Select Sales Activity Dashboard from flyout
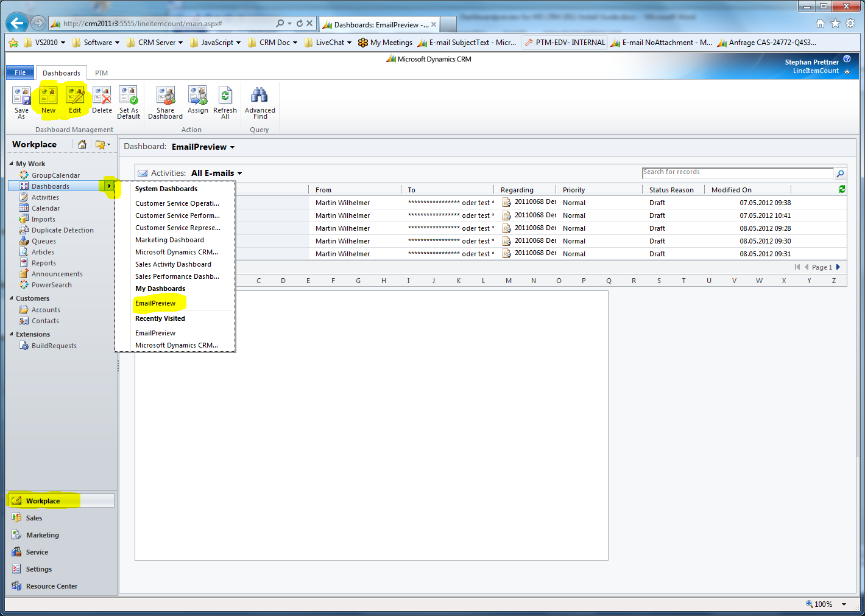 (173, 264)
